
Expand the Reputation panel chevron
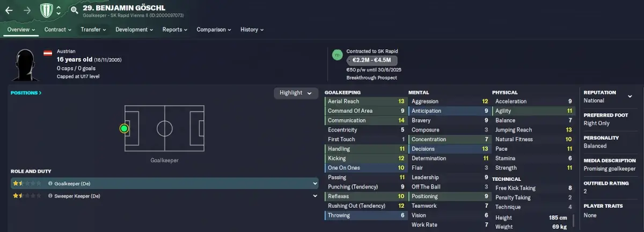tap(630, 97)
